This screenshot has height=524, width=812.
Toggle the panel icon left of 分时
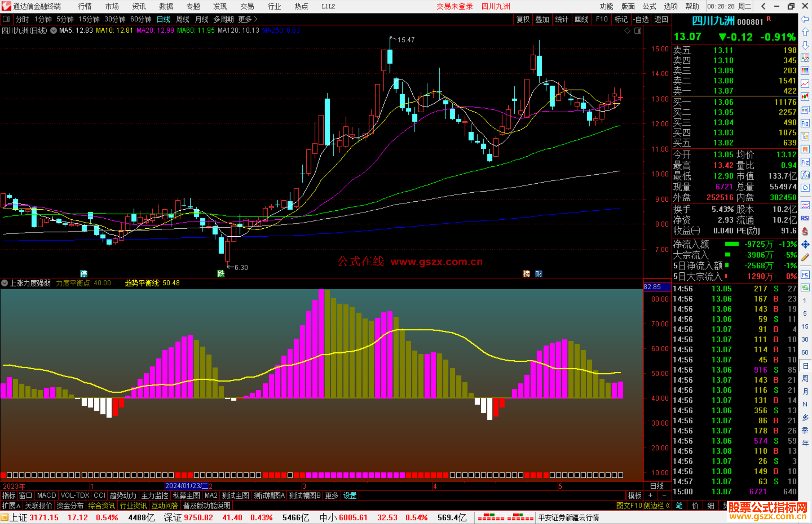(x=6, y=19)
